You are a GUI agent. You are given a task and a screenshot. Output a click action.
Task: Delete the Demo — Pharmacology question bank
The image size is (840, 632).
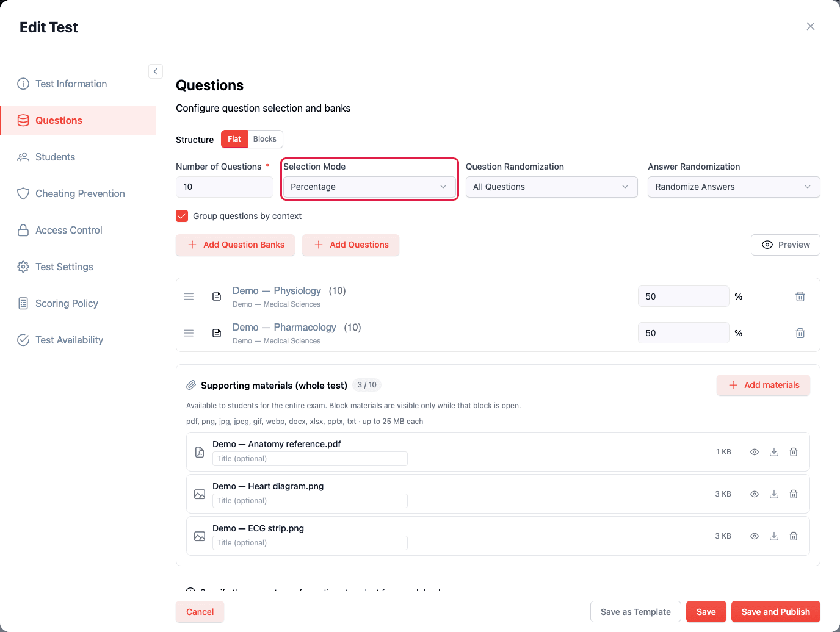pyautogui.click(x=800, y=333)
